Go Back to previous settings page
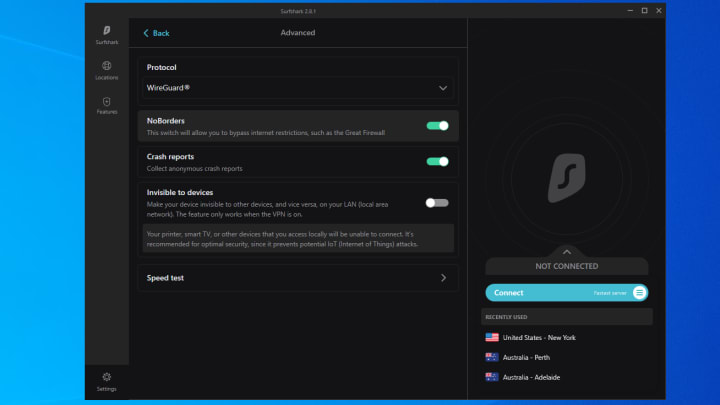Viewport: 720px width, 405px height. pos(157,33)
